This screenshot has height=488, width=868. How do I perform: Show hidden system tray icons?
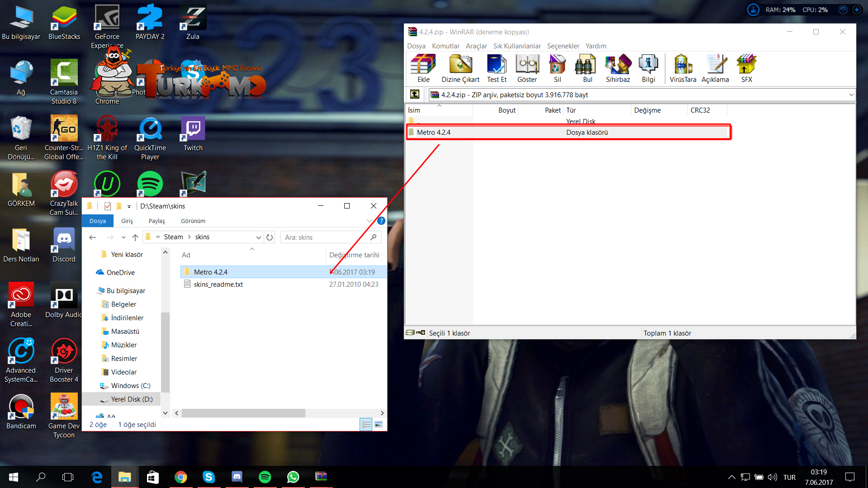coord(731,477)
